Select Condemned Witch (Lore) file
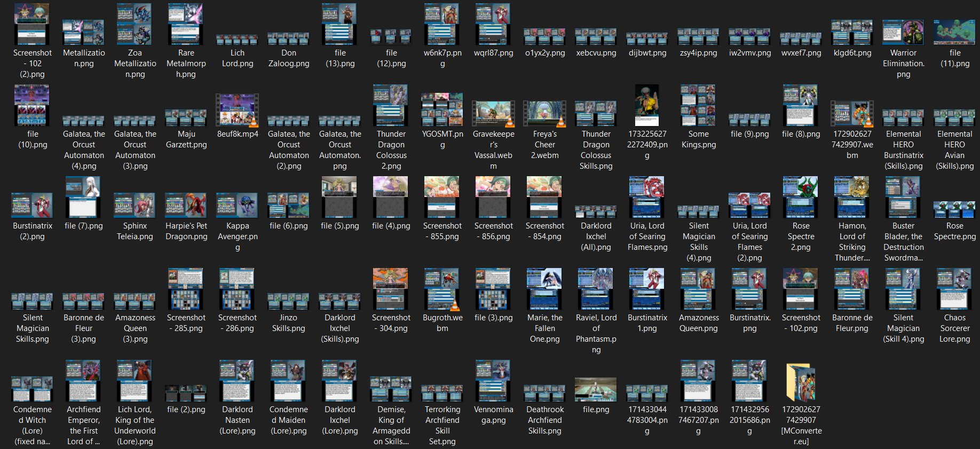The image size is (980, 449). click(32, 389)
